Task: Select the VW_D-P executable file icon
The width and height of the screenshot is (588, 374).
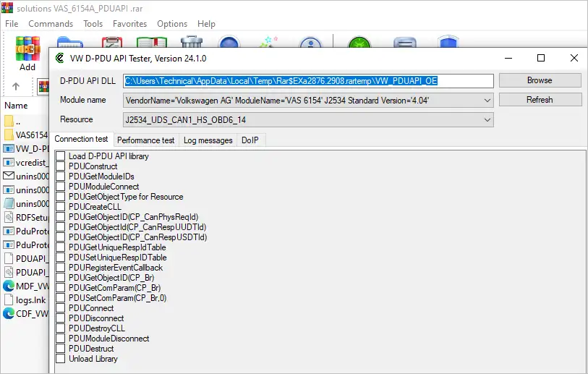Action: click(x=9, y=148)
